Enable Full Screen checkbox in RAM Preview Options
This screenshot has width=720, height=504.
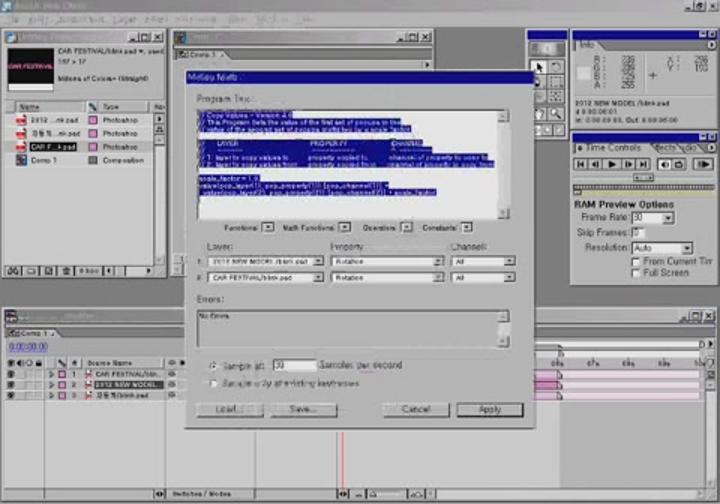pyautogui.click(x=636, y=273)
